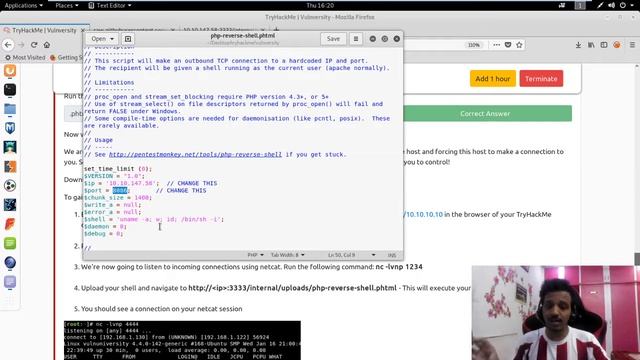Open the Burp Suite dock icon
This screenshot has height=360, width=640.
(x=10, y=71)
